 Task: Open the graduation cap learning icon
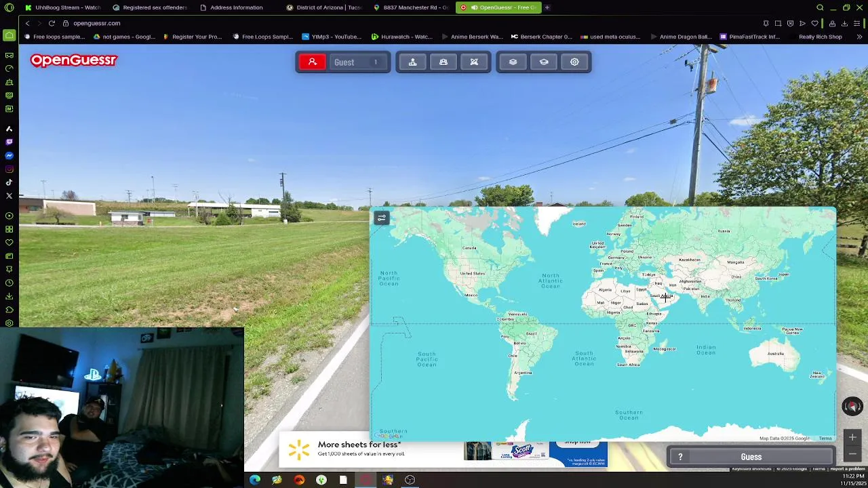point(544,62)
